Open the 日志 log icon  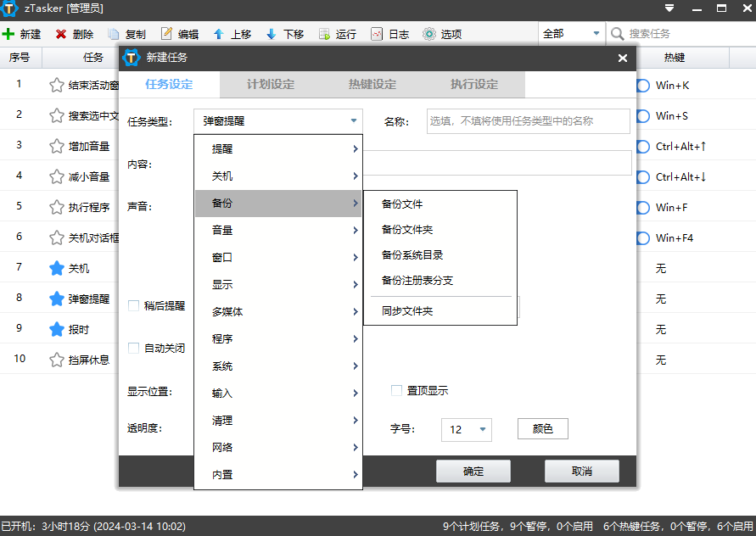click(377, 34)
